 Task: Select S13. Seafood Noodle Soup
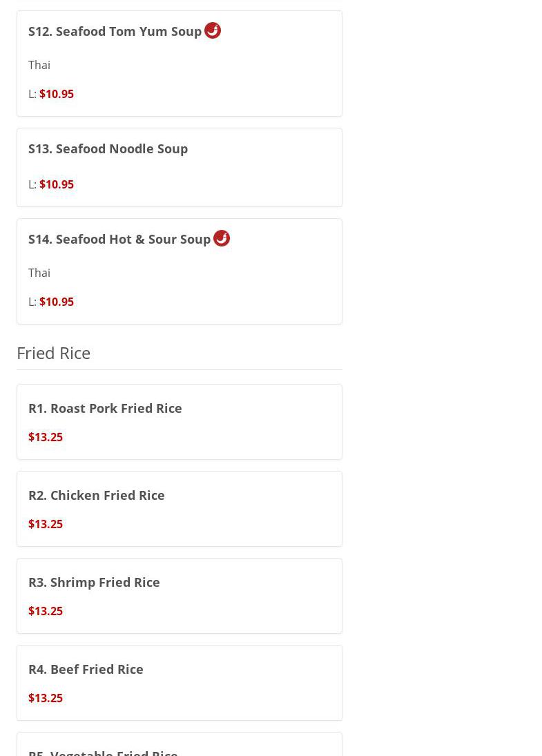coord(108,149)
